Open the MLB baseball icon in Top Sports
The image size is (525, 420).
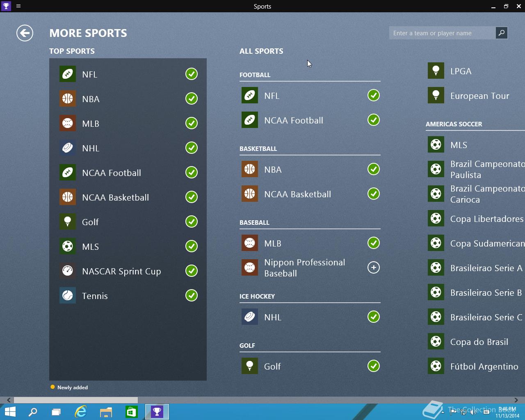click(x=68, y=123)
